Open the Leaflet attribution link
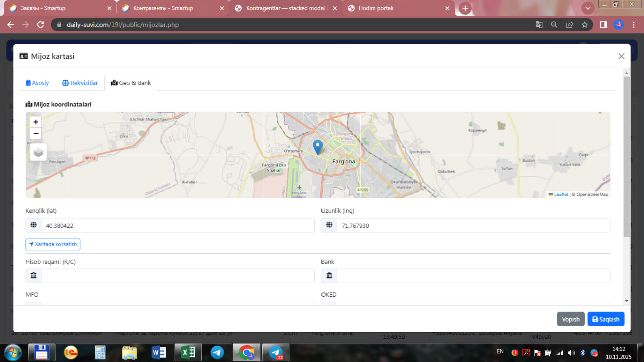644x362 pixels. [560, 194]
